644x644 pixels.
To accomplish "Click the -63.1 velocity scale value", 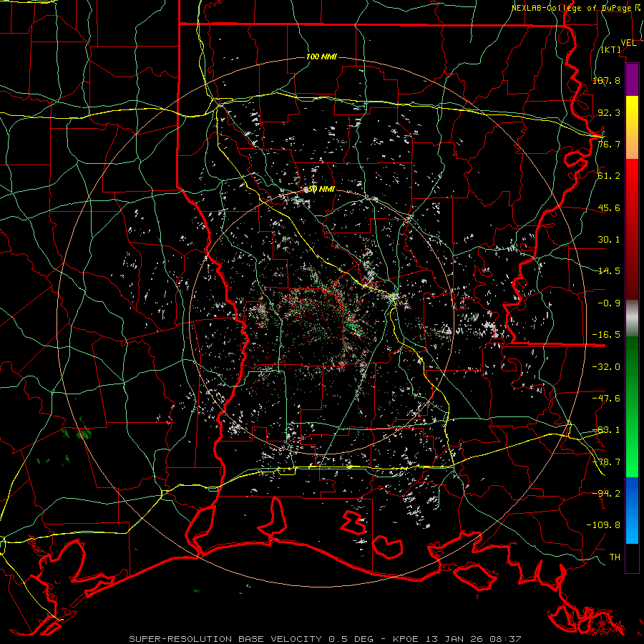I will (x=606, y=430).
